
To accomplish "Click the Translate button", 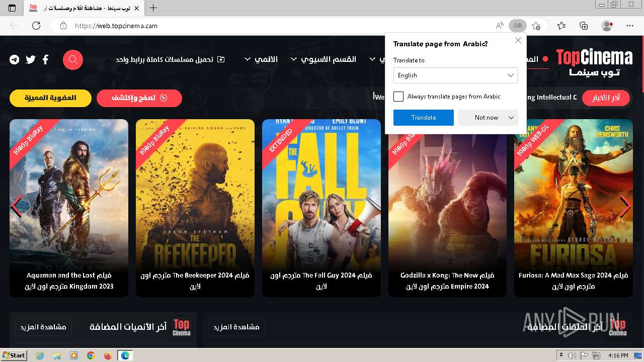I will tap(424, 118).
